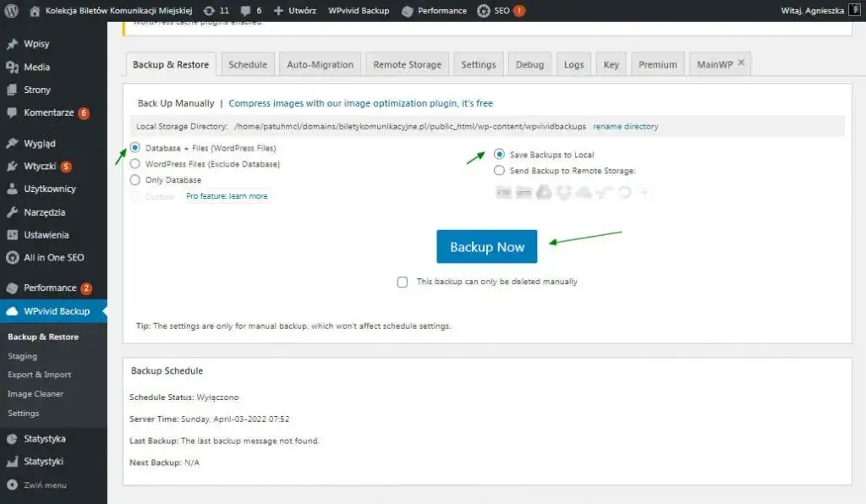Image resolution: width=866 pixels, height=504 pixels.
Task: Click the rename directory link
Action: [x=625, y=126]
